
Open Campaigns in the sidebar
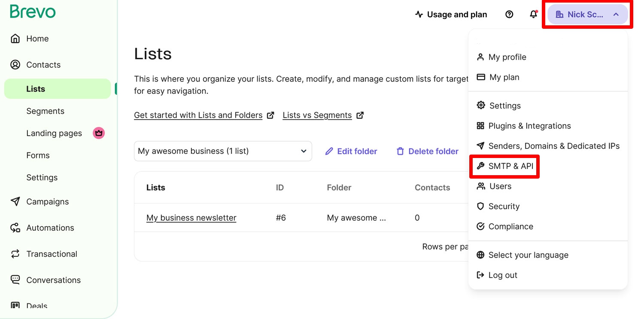tap(48, 202)
